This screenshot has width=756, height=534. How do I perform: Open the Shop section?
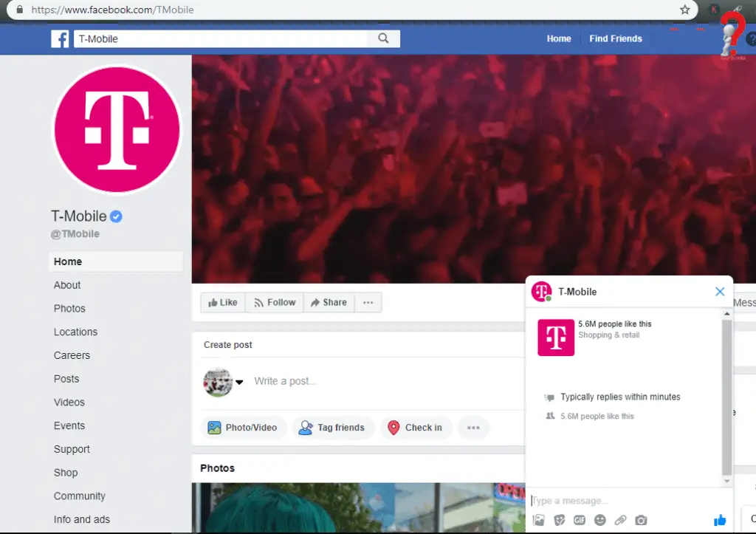(66, 473)
